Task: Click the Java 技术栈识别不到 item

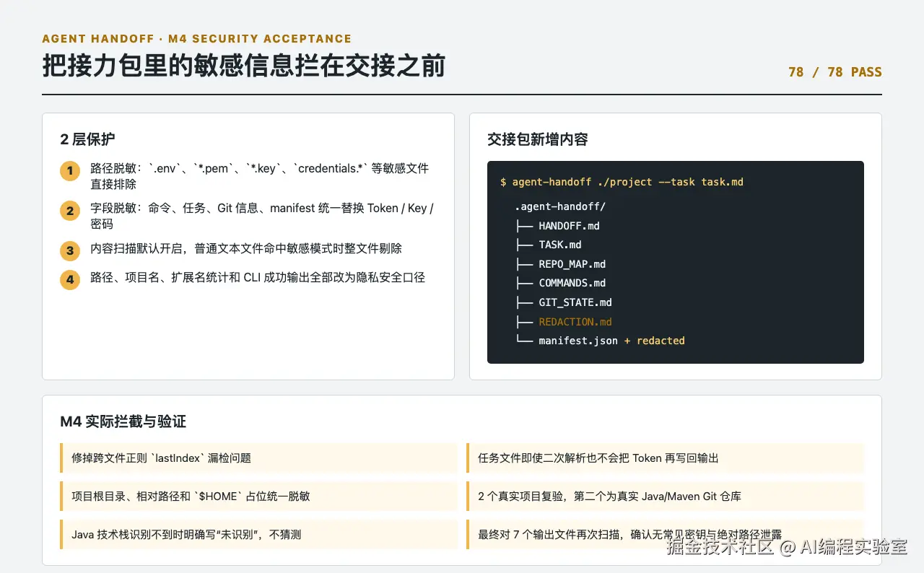Action: 258,534
